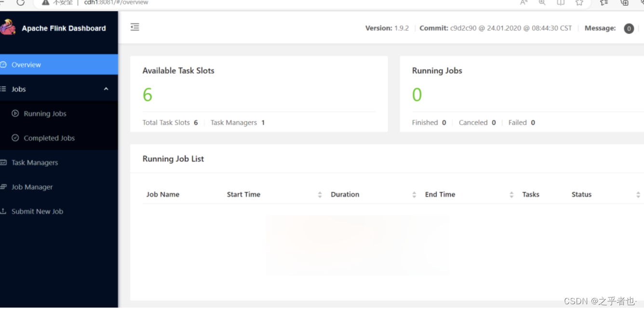Viewport: 644px width, 310px height.
Task: Open the Message count badge
Action: point(629,28)
